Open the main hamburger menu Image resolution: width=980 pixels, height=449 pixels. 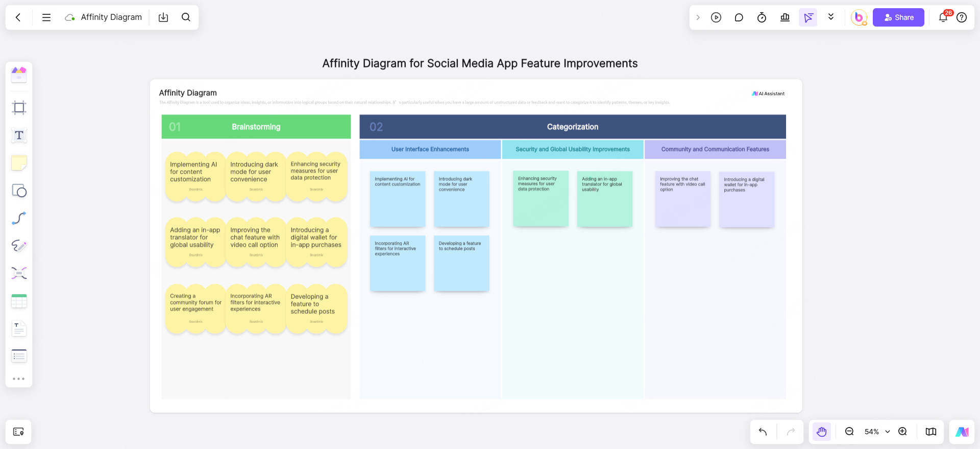pyautogui.click(x=46, y=17)
